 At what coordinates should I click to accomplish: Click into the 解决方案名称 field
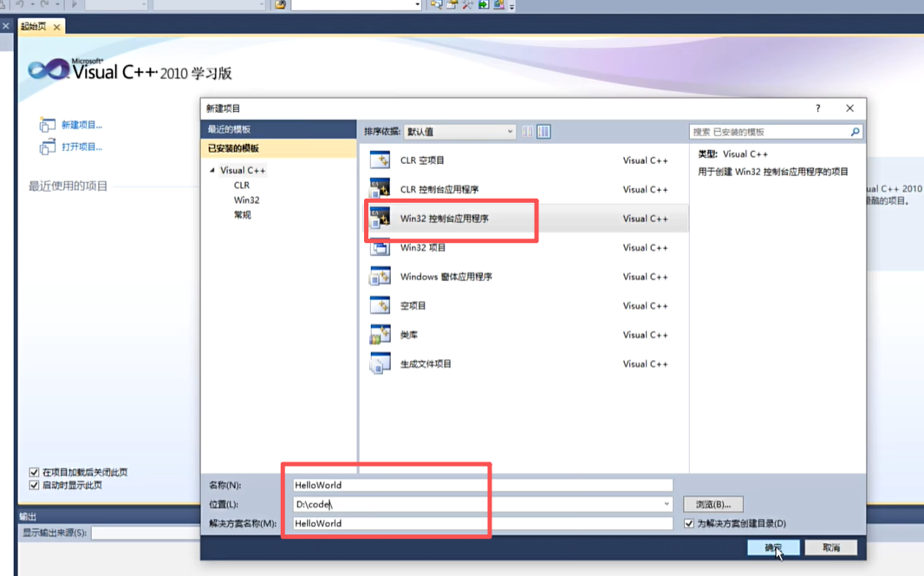tap(483, 524)
